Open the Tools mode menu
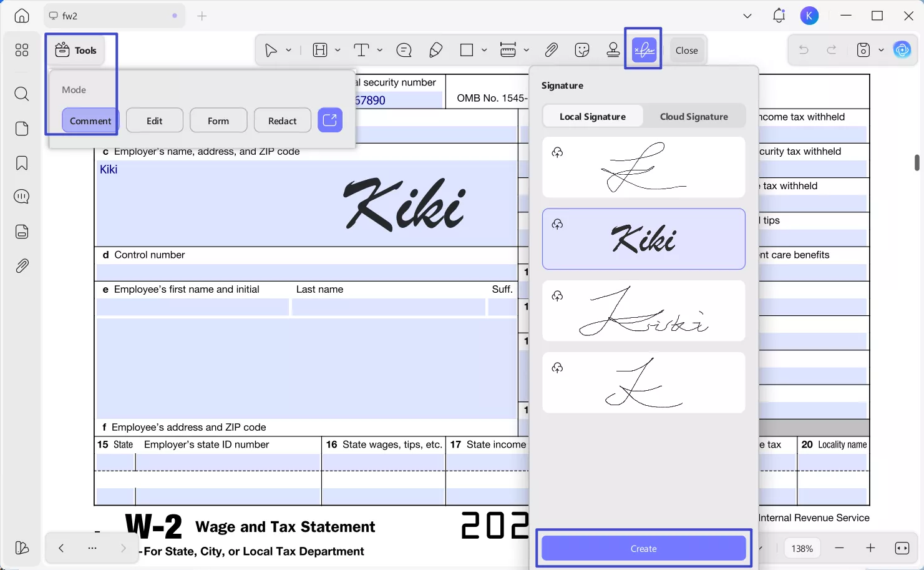The width and height of the screenshot is (924, 570). (x=76, y=51)
